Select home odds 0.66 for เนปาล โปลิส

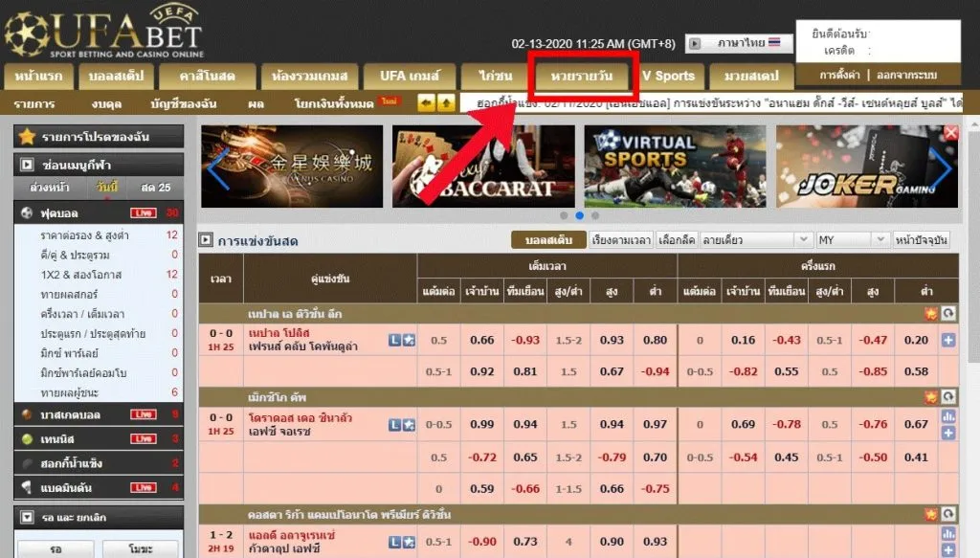click(x=482, y=340)
